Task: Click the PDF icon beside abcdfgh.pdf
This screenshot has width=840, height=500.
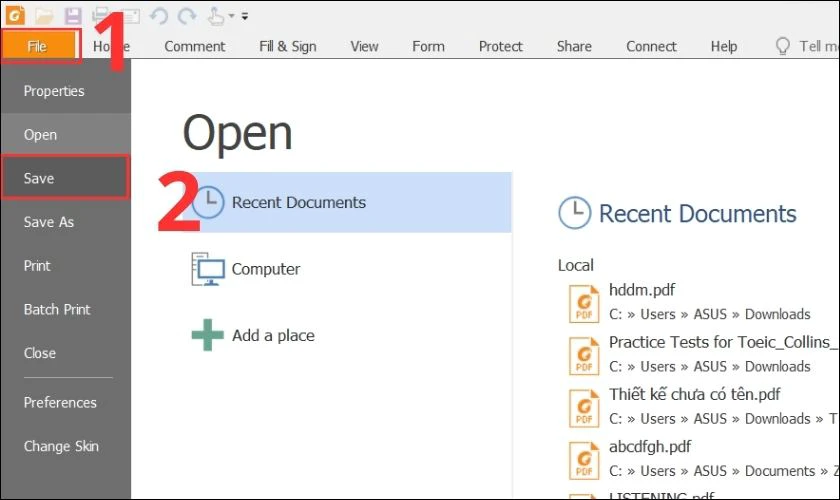Action: point(584,460)
